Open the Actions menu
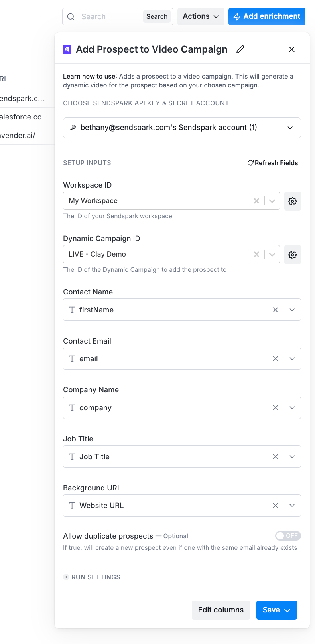Screen dimensions: 315x644 [x=201, y=16]
